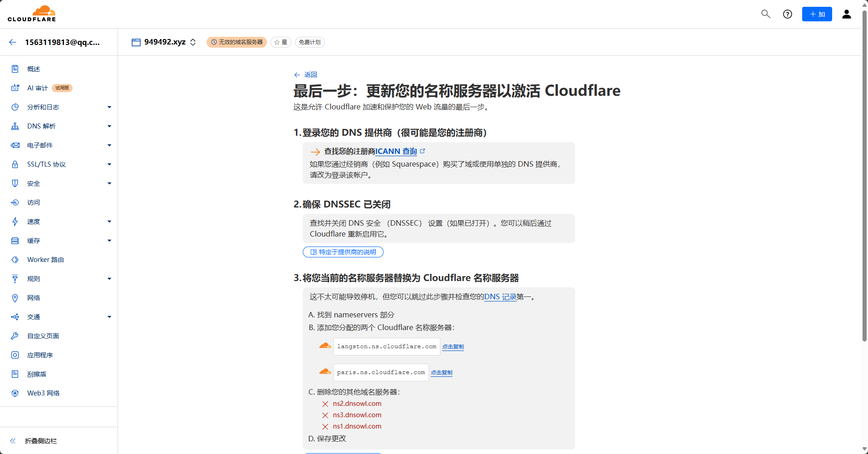Expand the SSL/TLS 协议 section arrow
Screen dimensions: 868x454
pyautogui.click(x=109, y=164)
